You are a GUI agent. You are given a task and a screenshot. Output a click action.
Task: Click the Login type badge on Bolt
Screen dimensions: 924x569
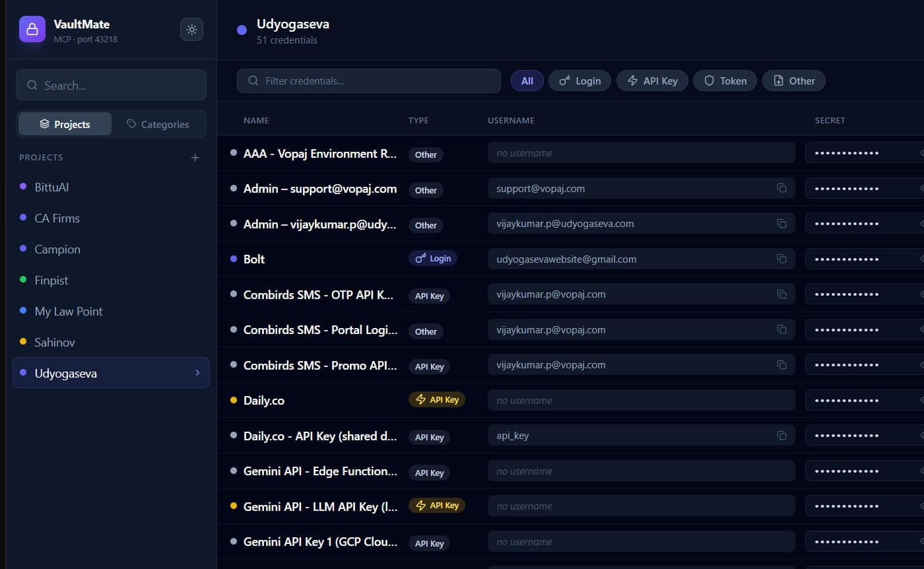click(x=433, y=259)
